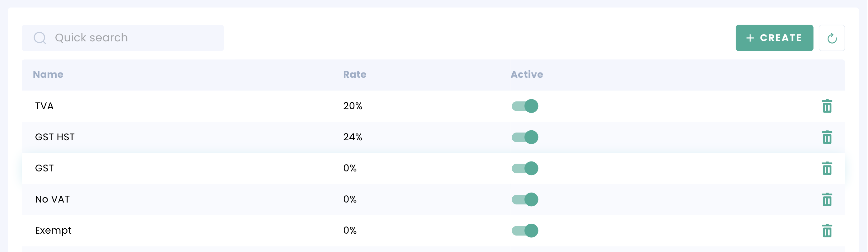Delete the GST HST tax entry
Screen dimensions: 868x252
827,137
